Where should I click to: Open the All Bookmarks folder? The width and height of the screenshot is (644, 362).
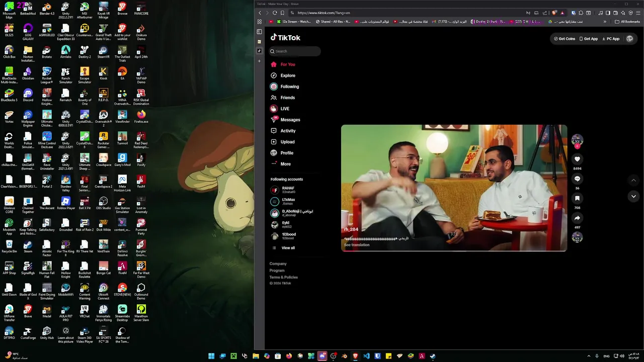pyautogui.click(x=627, y=22)
